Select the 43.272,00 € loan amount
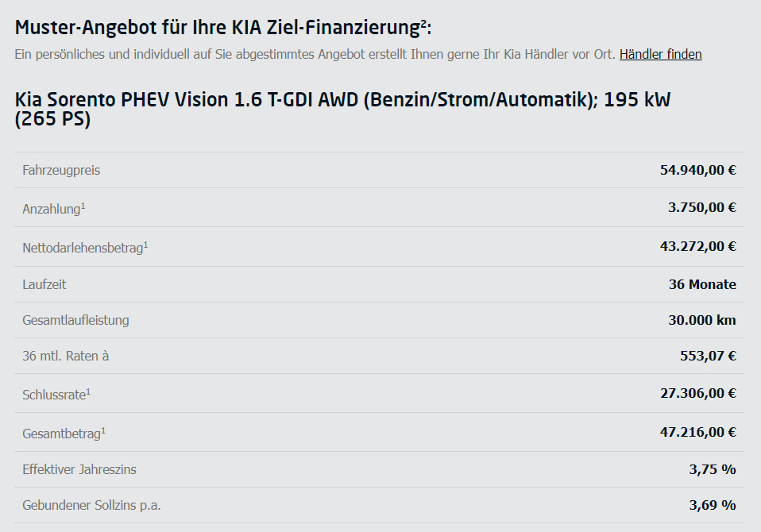This screenshot has width=761, height=532. [698, 246]
